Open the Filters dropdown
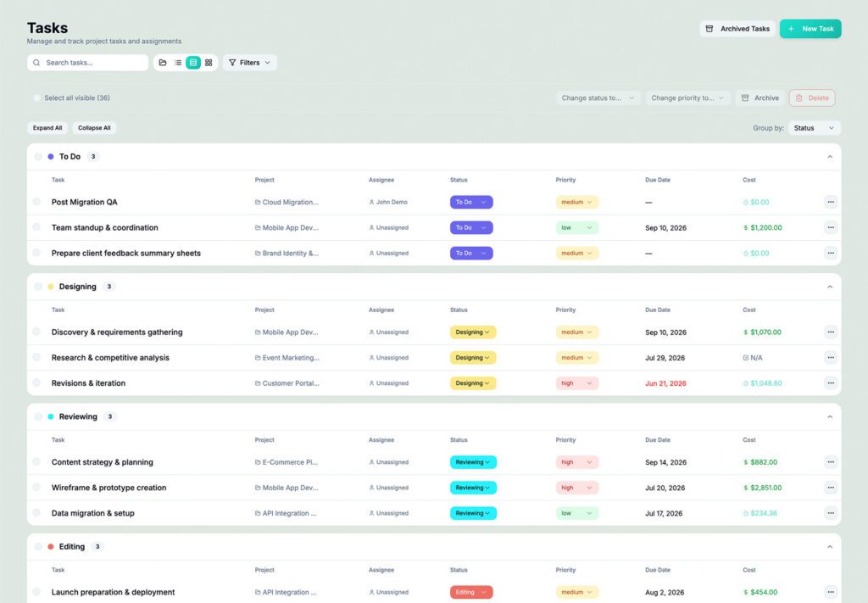This screenshot has width=868, height=603. pyautogui.click(x=250, y=63)
